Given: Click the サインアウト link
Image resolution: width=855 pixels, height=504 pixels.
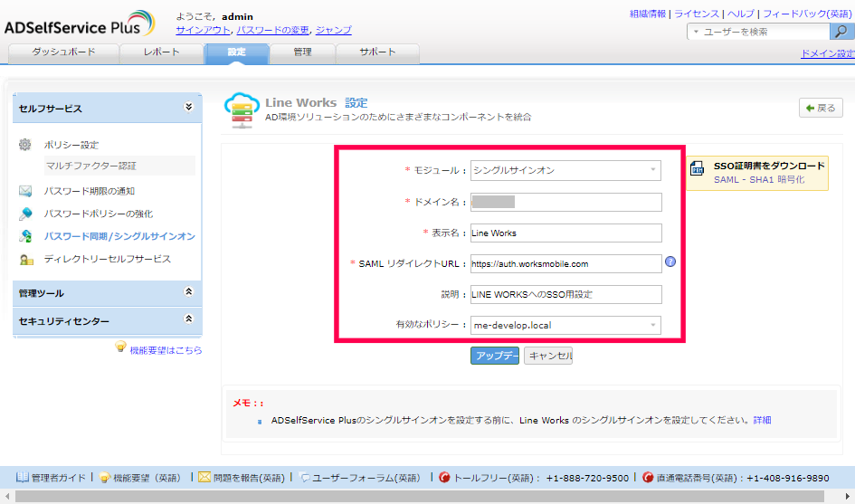Looking at the screenshot, I should click(203, 30).
